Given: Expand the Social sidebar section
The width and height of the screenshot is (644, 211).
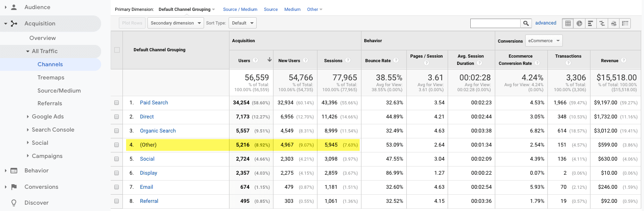Looking at the screenshot, I should pos(28,143).
